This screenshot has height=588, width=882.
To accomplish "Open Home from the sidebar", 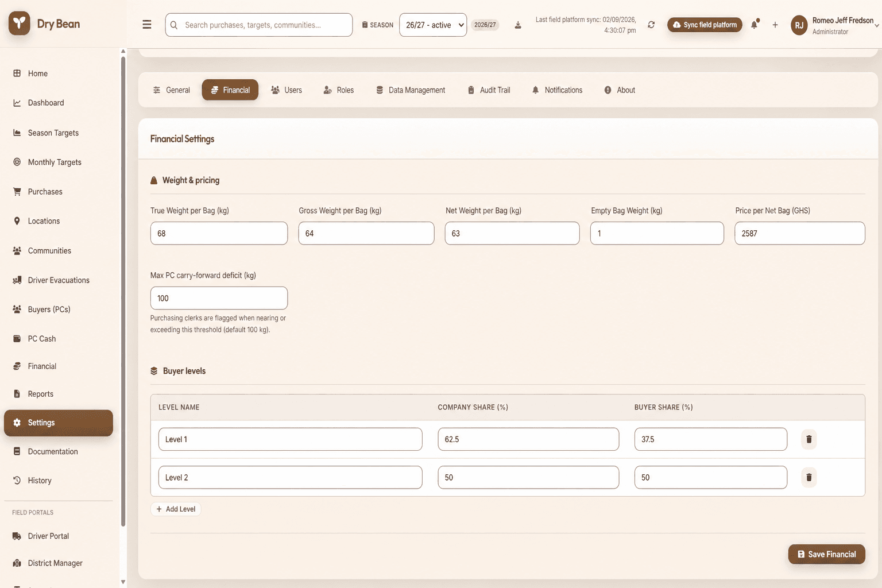I will pos(59,73).
